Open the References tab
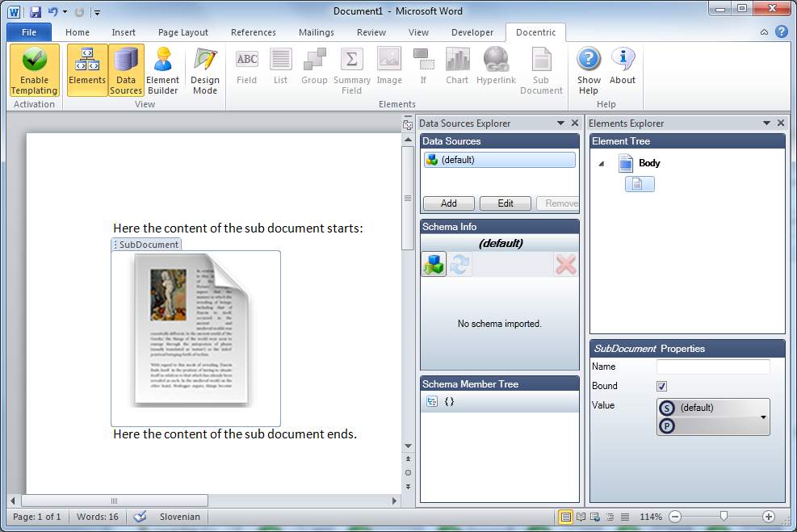797x532 pixels. pos(253,32)
